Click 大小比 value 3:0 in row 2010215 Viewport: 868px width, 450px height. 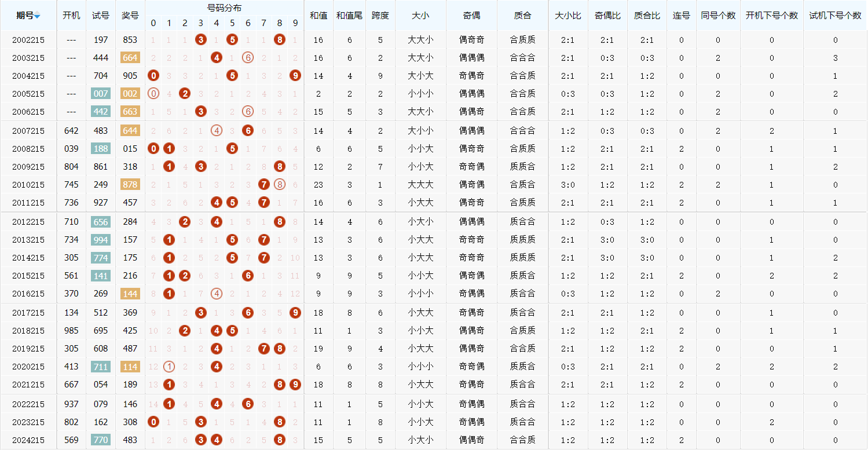tap(568, 184)
